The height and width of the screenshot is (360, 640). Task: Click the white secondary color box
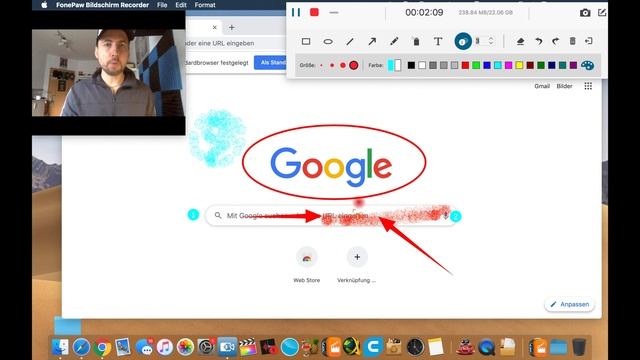pos(398,65)
